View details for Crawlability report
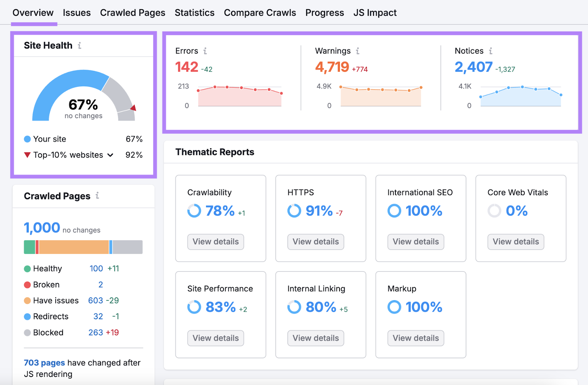 tap(216, 242)
